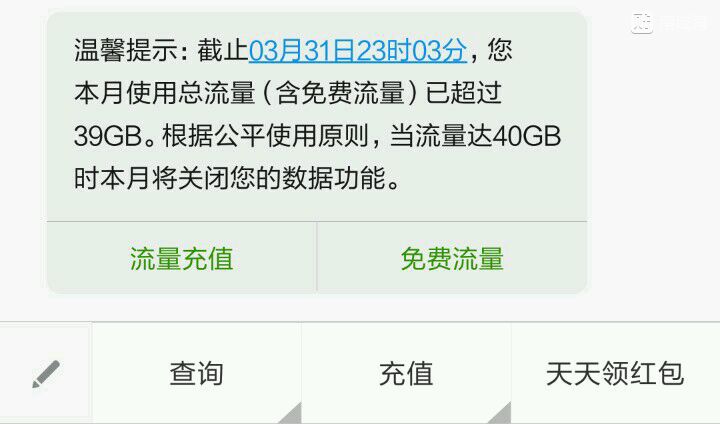Click the 本月使用总流量 phrase
This screenshot has height=424, width=720.
point(164,93)
